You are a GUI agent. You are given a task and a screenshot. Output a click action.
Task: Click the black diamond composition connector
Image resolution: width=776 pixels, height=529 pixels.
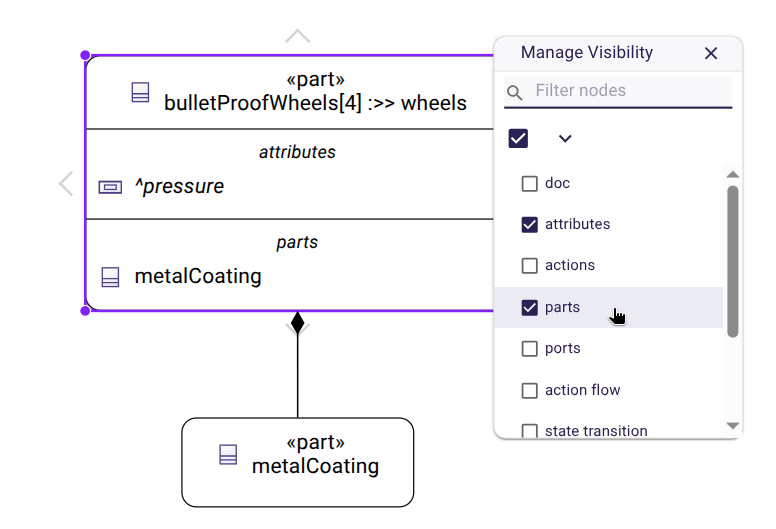pyautogui.click(x=297, y=323)
